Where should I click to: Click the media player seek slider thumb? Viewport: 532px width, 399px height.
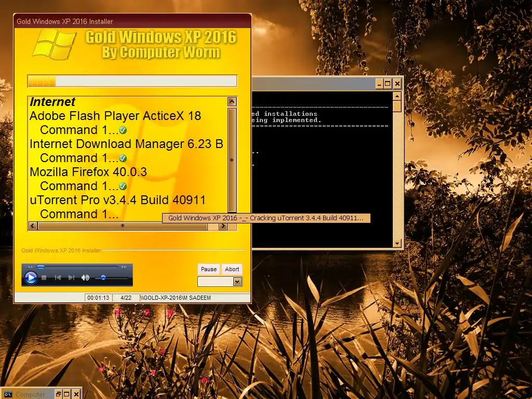coord(41,267)
